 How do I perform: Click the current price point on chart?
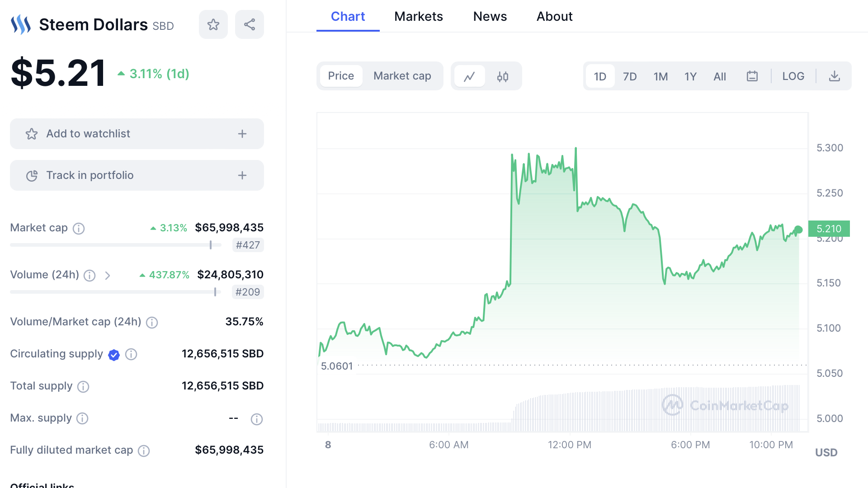798,230
